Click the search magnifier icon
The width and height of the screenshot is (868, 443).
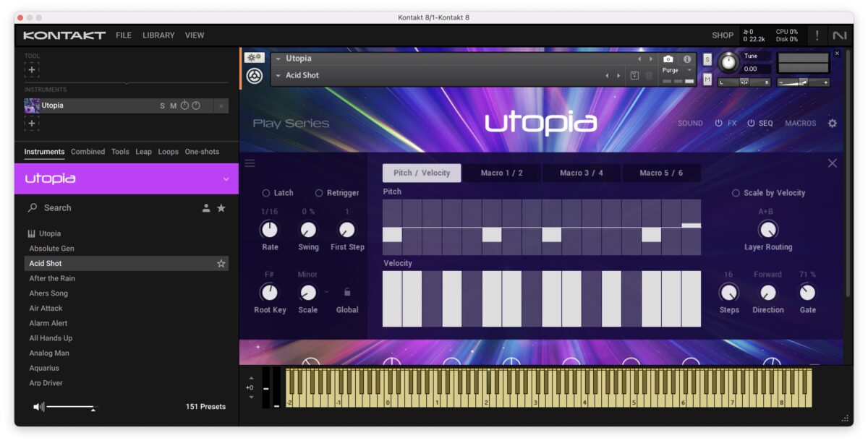point(33,207)
